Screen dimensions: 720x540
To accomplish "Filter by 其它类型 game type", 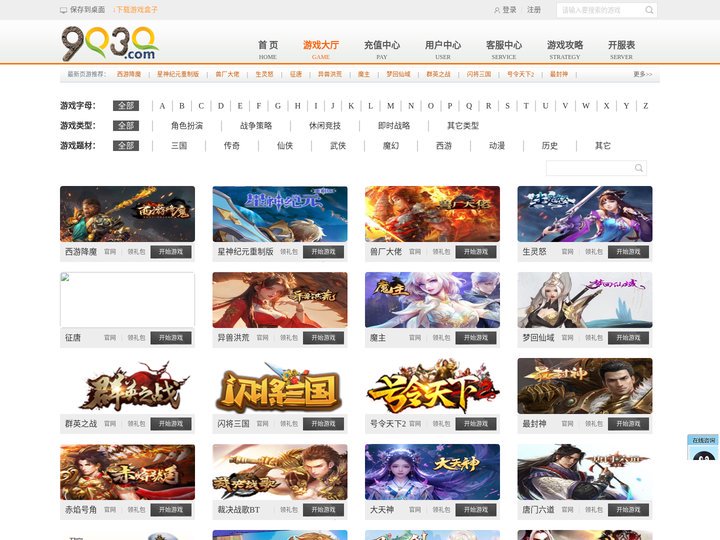I will pos(463,125).
